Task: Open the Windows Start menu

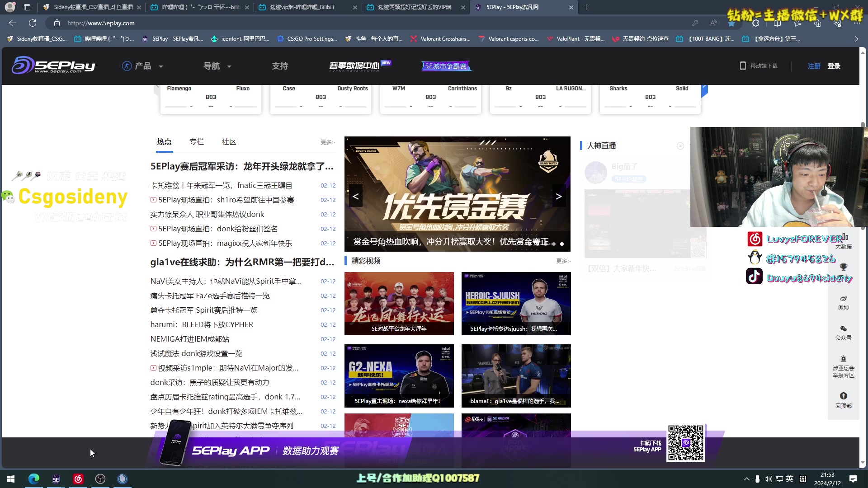Action: pos(11,479)
